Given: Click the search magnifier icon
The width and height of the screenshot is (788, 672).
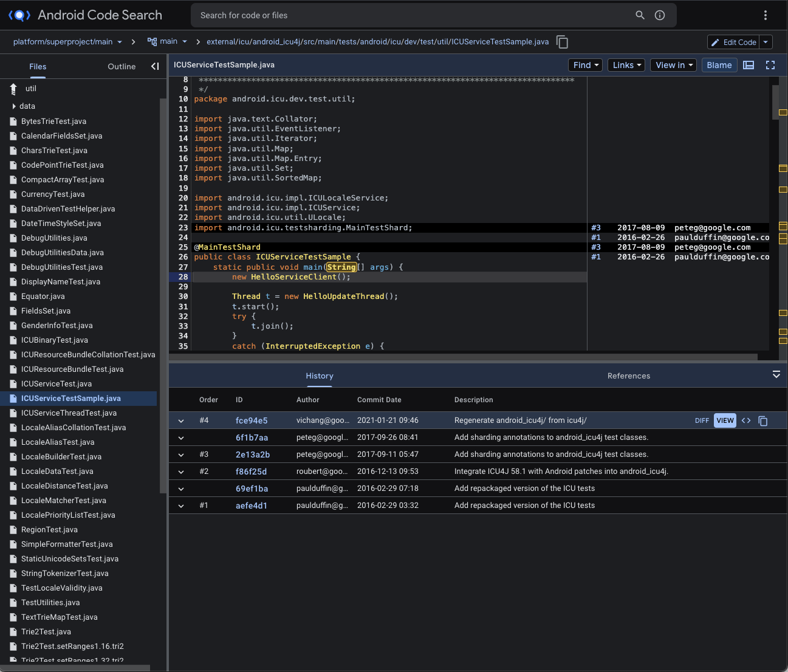Looking at the screenshot, I should pyautogui.click(x=640, y=15).
